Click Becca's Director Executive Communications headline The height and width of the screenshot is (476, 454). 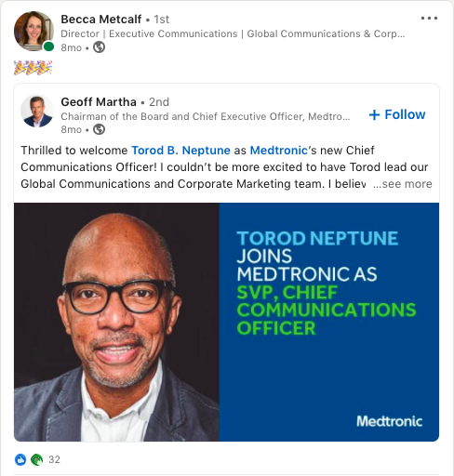[x=233, y=33]
